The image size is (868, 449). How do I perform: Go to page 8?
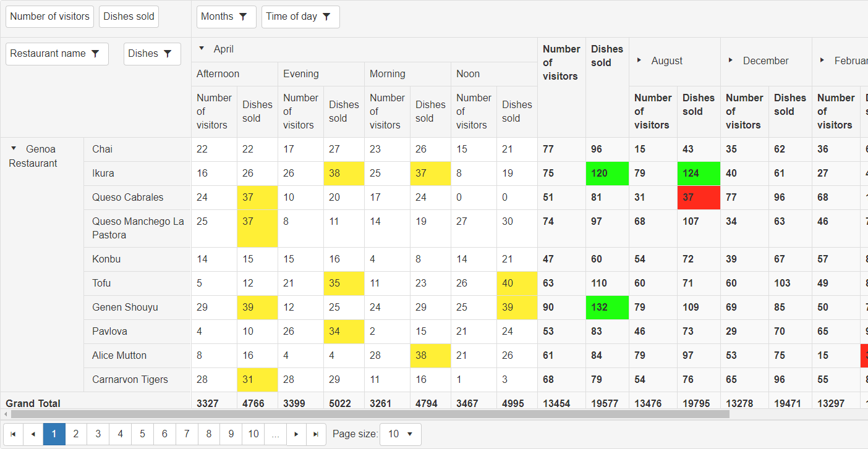[x=209, y=434]
